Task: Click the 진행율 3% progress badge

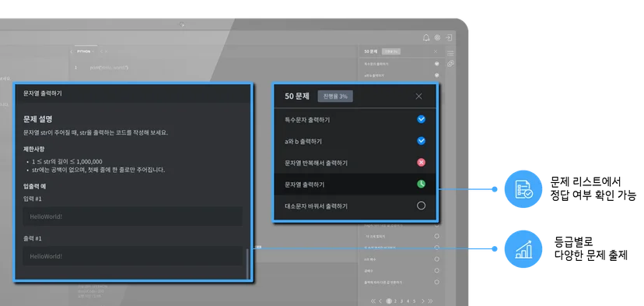Action: pos(335,97)
